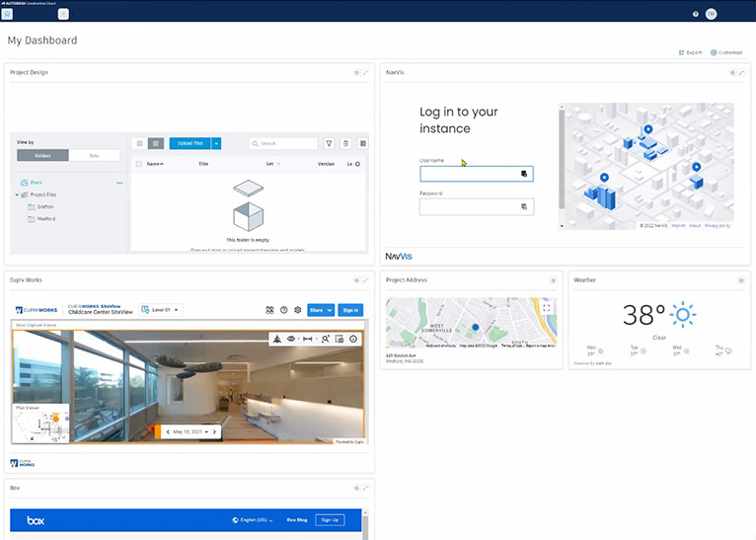Click Sign in button in Cupix Works
The width and height of the screenshot is (756, 540).
click(350, 310)
